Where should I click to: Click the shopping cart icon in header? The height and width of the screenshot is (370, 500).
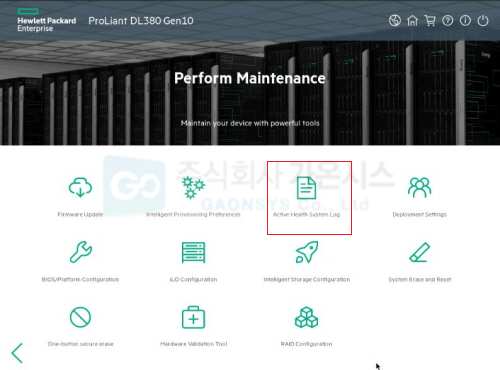(430, 21)
